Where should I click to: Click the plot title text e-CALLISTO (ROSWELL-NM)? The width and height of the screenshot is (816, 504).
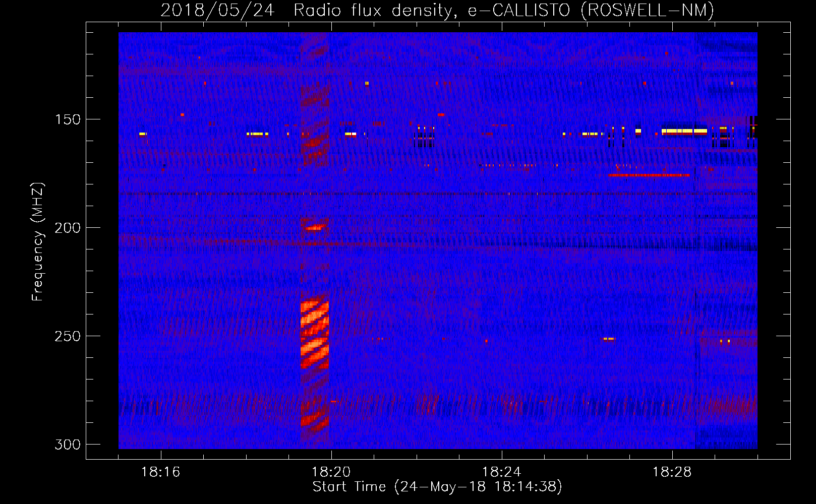click(x=591, y=10)
